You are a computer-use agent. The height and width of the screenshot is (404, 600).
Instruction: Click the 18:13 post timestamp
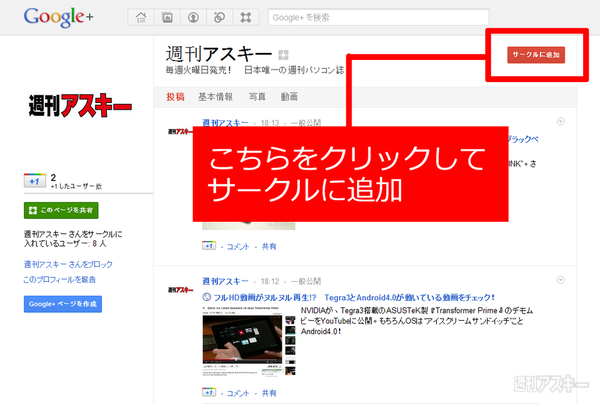tap(270, 123)
